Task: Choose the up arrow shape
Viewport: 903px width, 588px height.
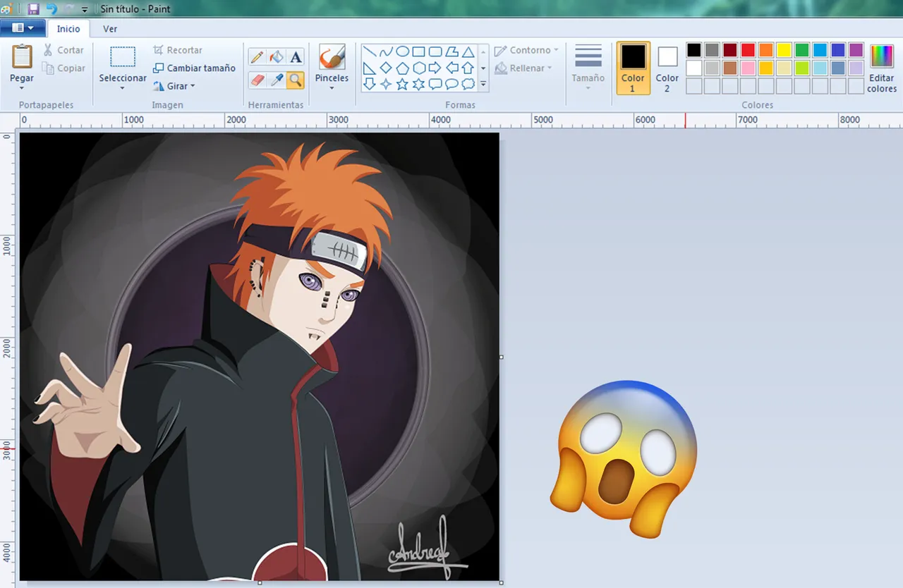Action: tap(468, 68)
